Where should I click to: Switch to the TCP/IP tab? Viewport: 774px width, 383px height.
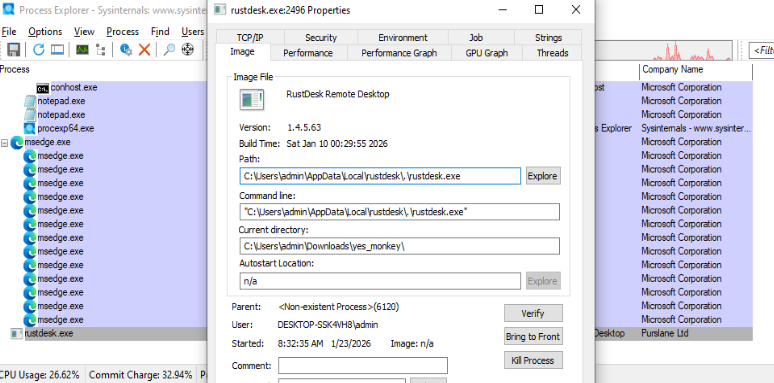tap(250, 38)
